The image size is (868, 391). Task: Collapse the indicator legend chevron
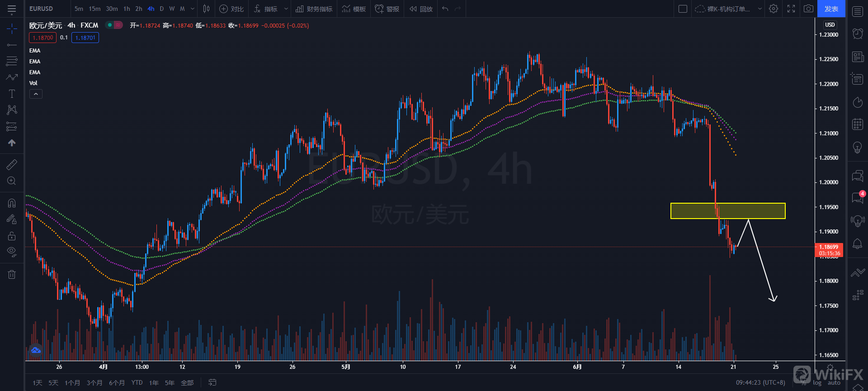(x=36, y=94)
